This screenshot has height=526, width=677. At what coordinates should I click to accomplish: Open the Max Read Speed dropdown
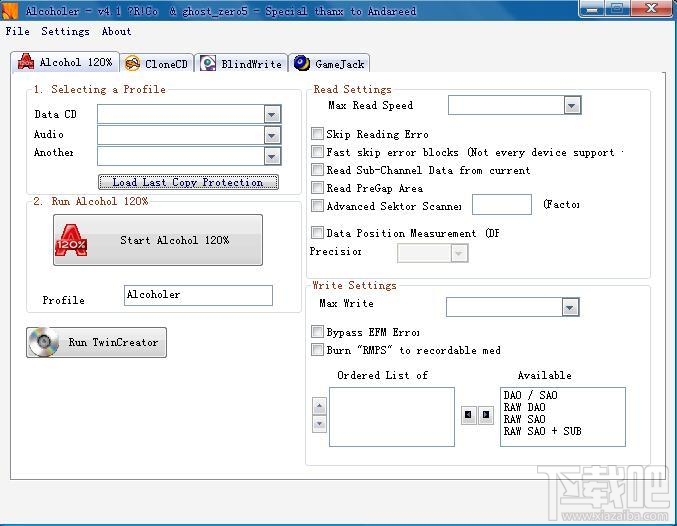572,105
